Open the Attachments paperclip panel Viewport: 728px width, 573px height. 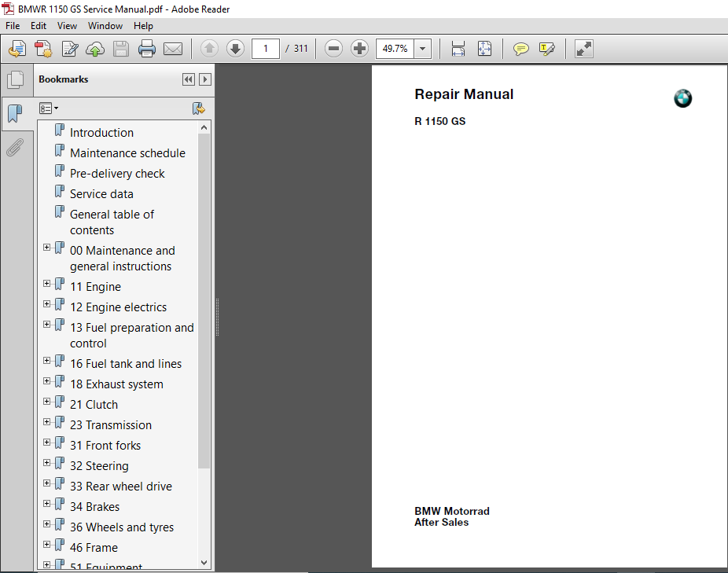click(15, 148)
